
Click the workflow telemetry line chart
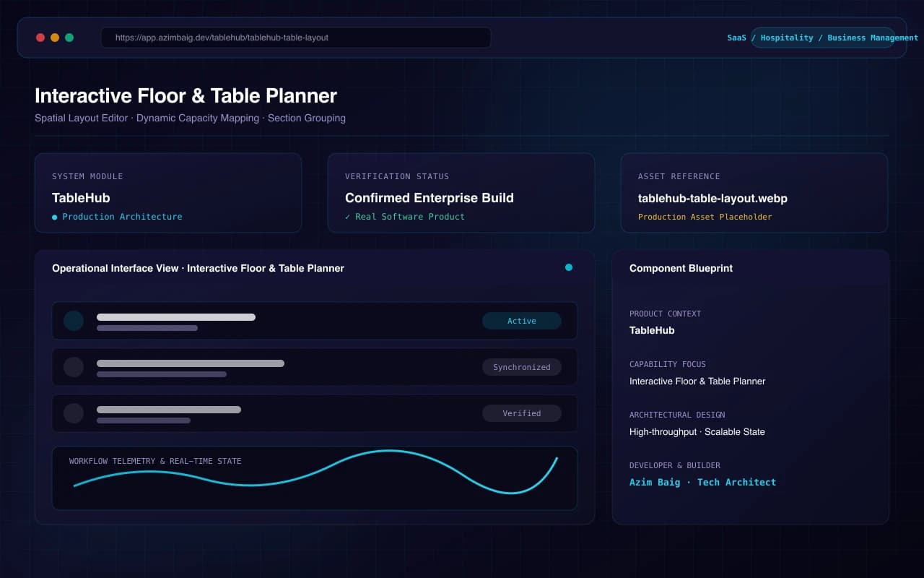tap(315, 473)
